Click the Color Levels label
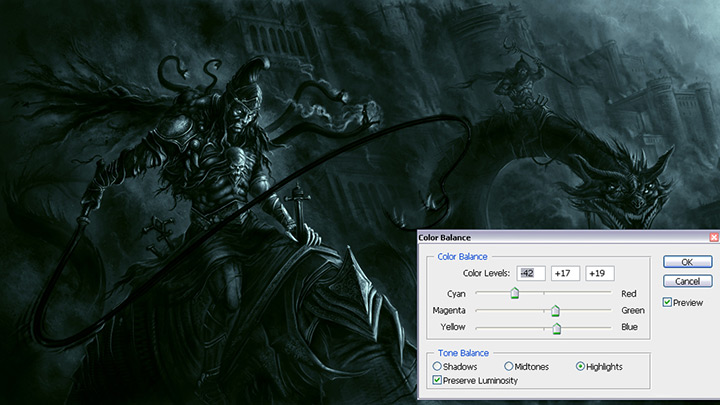 [486, 273]
